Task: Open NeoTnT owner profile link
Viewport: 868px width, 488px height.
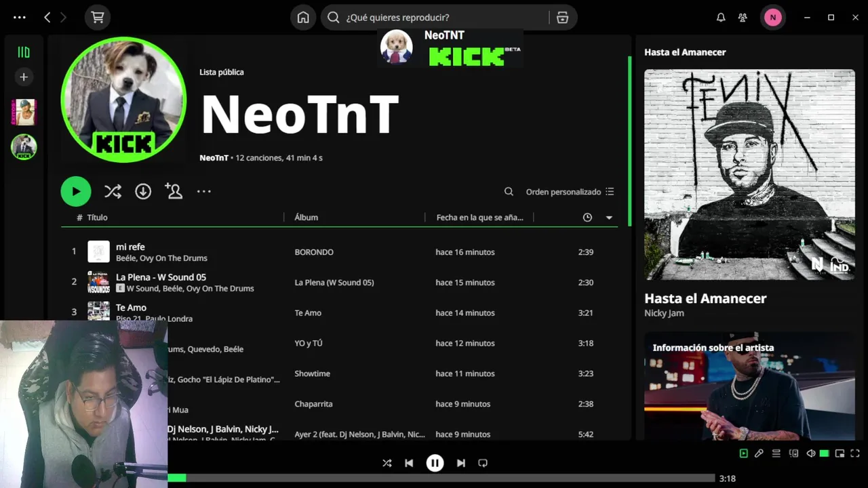Action: tap(214, 158)
